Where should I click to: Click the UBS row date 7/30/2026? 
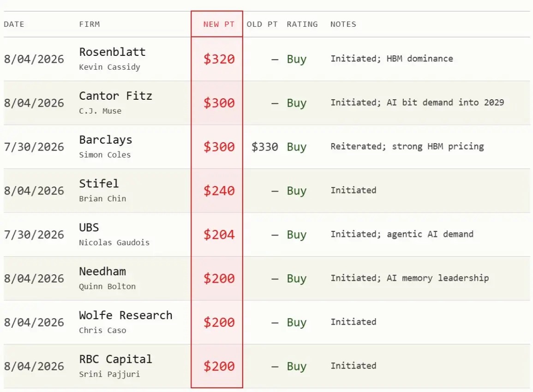pos(34,235)
